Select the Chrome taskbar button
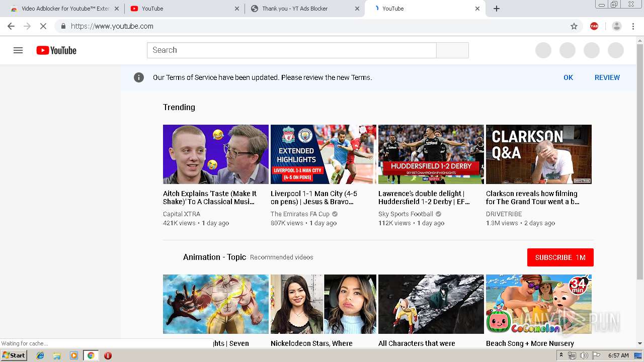Screen dimensions: 644x362 [91, 355]
